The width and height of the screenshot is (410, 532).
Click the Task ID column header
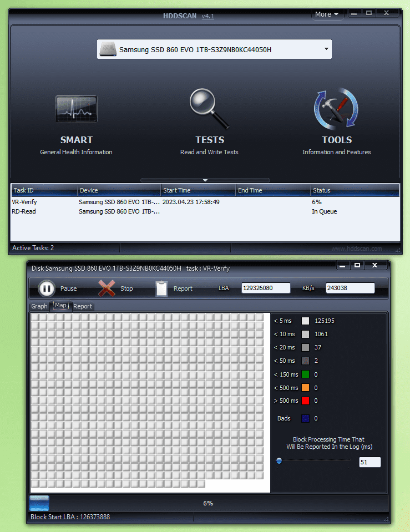(x=44, y=190)
